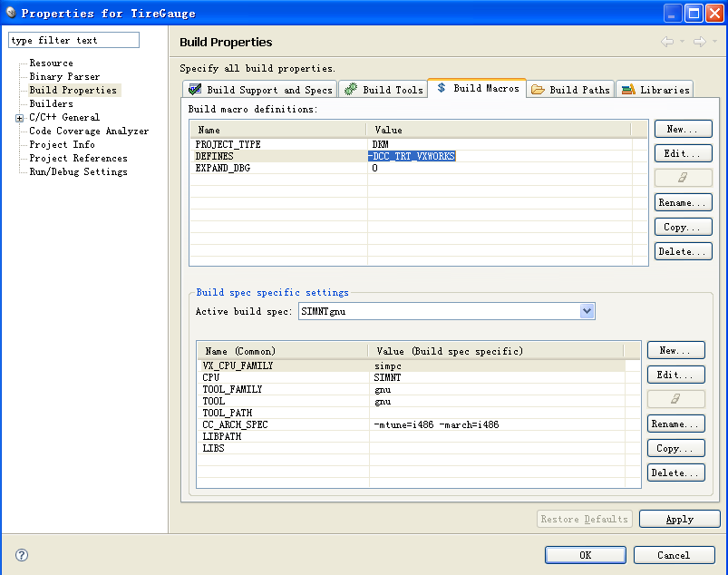The width and height of the screenshot is (728, 575).
Task: Open the Project References page
Action: [x=78, y=158]
